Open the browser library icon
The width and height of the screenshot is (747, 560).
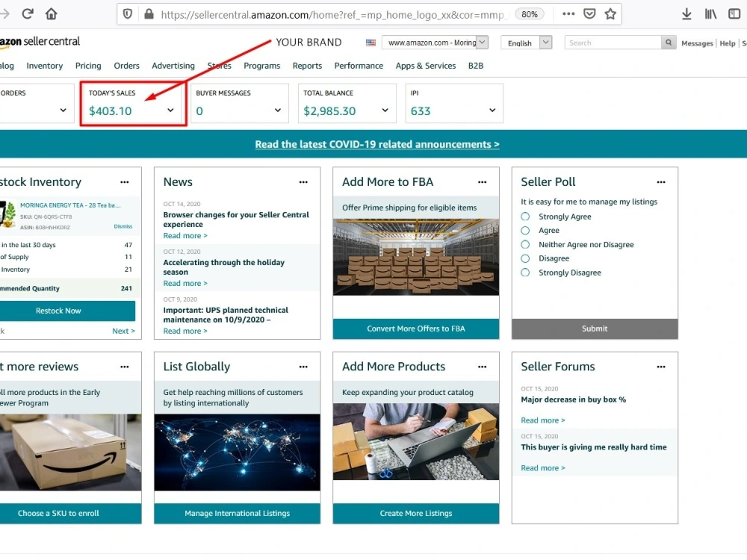click(x=710, y=13)
